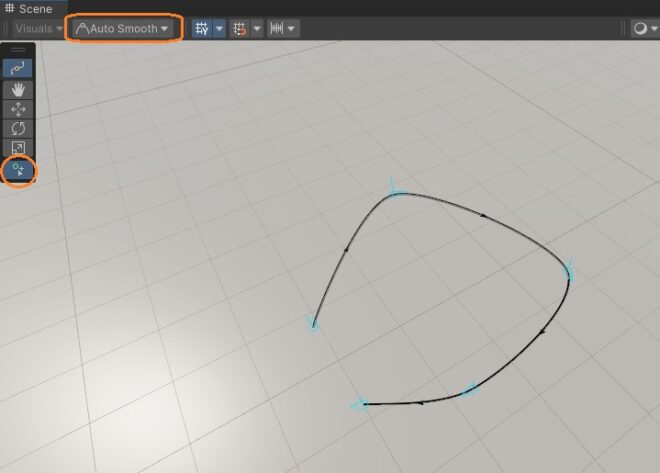Open the Auto Smooth tangent mode dropdown

122,29
